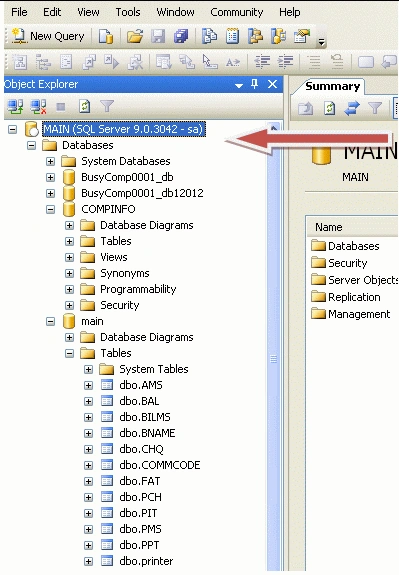This screenshot has width=399, height=575.
Task: Click the Stop square in Object Explorer toolbar
Action: coord(61,107)
